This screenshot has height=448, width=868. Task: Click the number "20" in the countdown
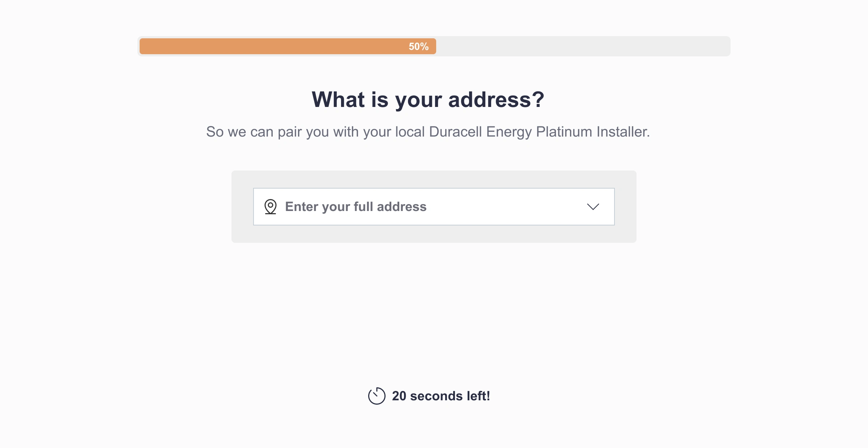coord(399,396)
